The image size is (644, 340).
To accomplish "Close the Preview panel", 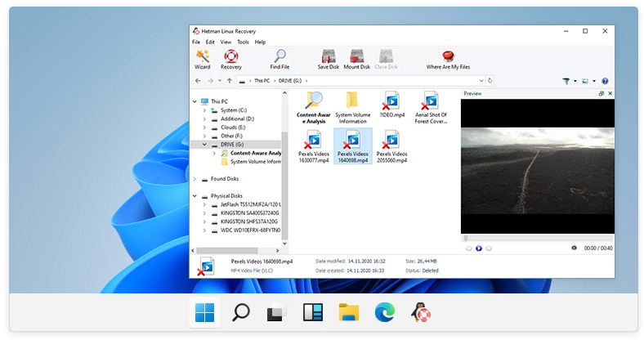I will click(x=610, y=94).
